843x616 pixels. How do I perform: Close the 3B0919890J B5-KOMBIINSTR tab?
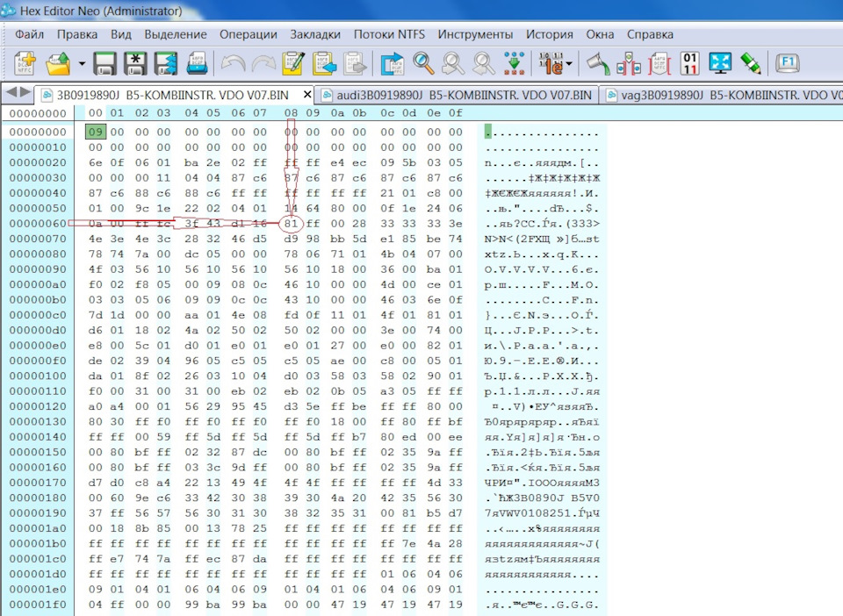307,95
